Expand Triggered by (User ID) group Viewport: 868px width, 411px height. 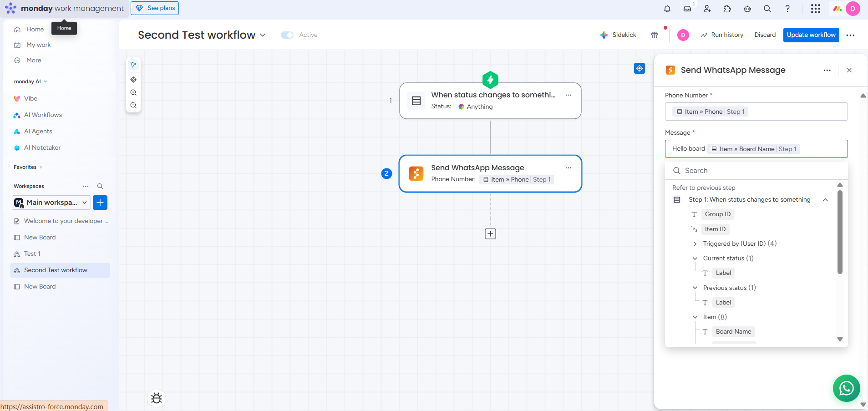pyautogui.click(x=695, y=244)
